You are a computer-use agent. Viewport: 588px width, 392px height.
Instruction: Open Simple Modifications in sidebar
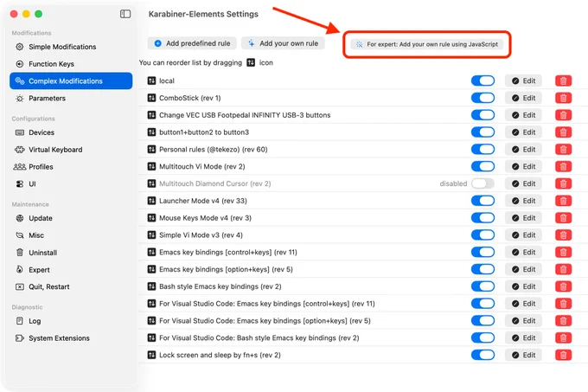pyautogui.click(x=71, y=47)
